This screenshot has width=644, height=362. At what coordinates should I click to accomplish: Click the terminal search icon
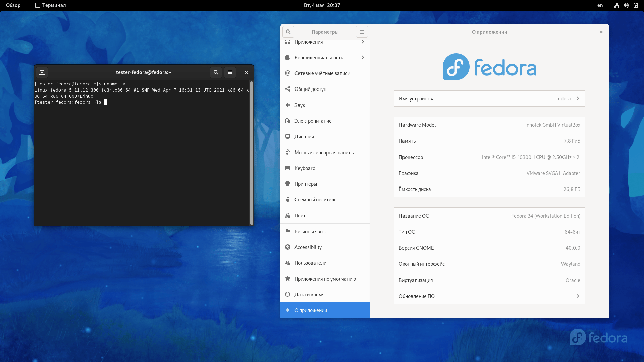pos(216,72)
